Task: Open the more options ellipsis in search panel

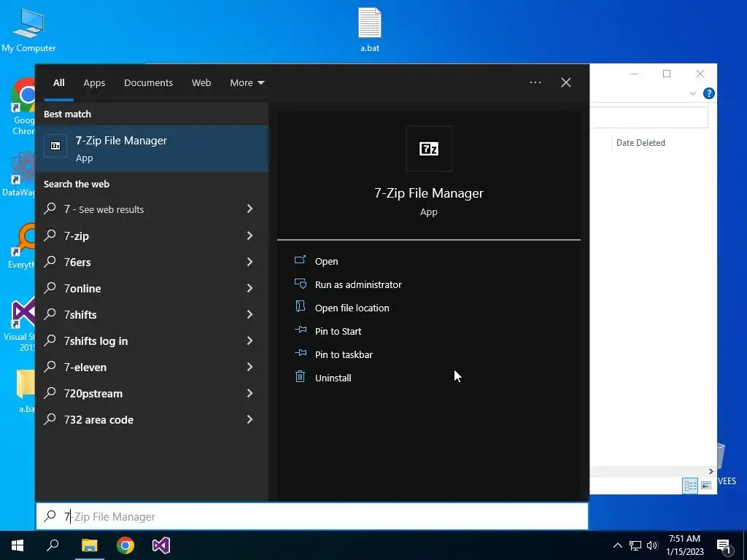Action: click(x=535, y=82)
